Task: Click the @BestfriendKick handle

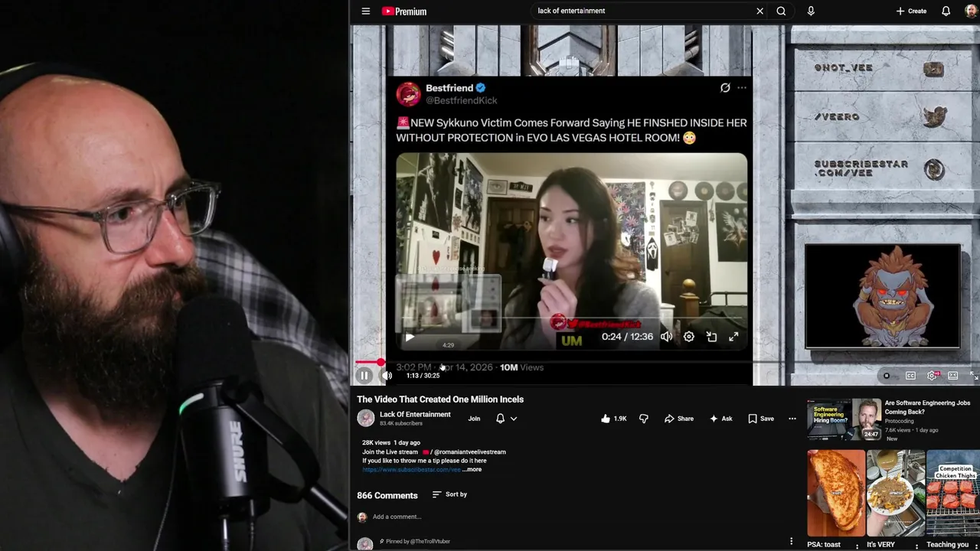Action: click(462, 100)
